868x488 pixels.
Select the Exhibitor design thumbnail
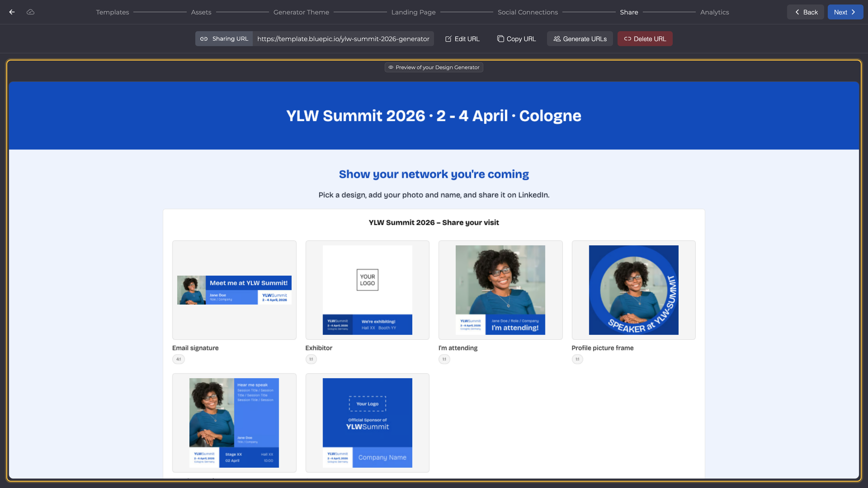[367, 290]
